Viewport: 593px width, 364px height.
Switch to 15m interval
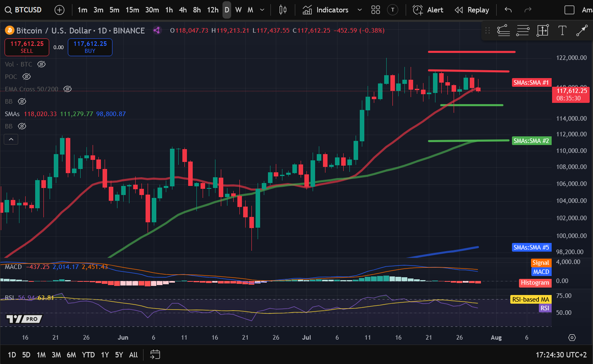(132, 10)
